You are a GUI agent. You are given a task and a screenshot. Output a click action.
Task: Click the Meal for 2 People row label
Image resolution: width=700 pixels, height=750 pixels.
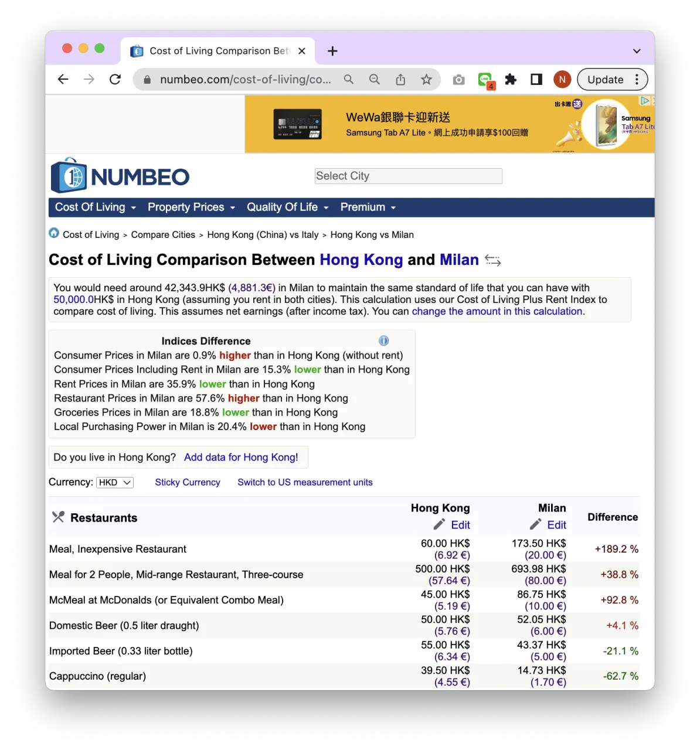click(x=176, y=575)
